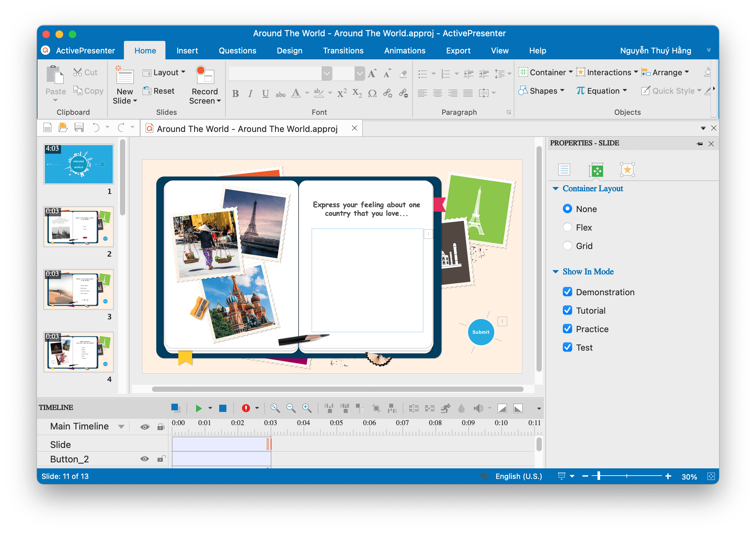This screenshot has width=756, height=533.
Task: Click the audio volume icon in timeline toolbar
Action: coord(478,408)
